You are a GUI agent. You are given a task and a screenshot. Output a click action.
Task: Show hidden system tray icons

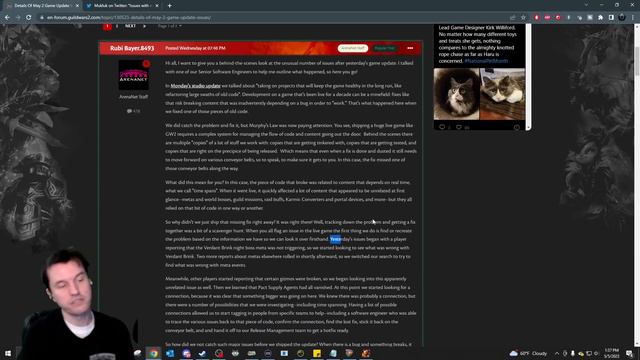coord(557,353)
